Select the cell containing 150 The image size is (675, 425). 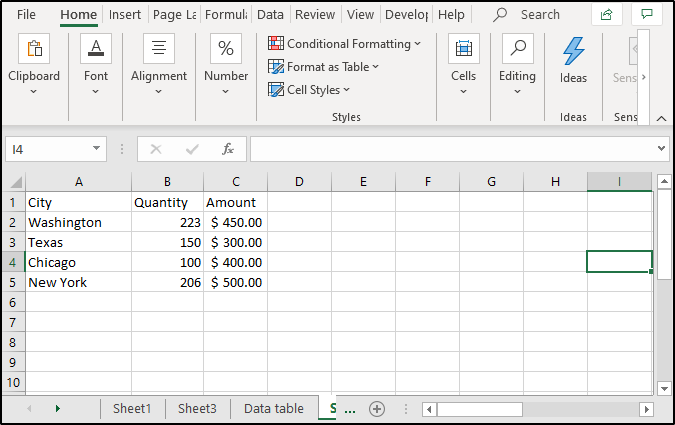click(167, 242)
